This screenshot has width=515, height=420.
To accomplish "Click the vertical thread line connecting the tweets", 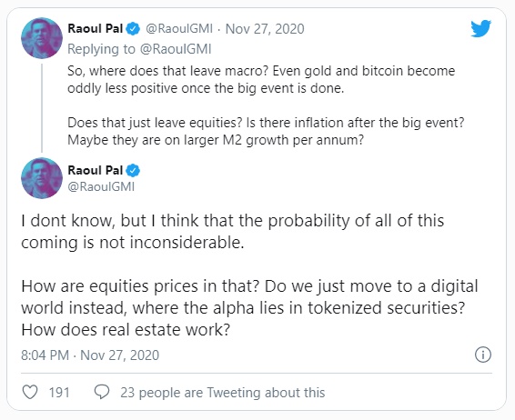I will (42, 108).
